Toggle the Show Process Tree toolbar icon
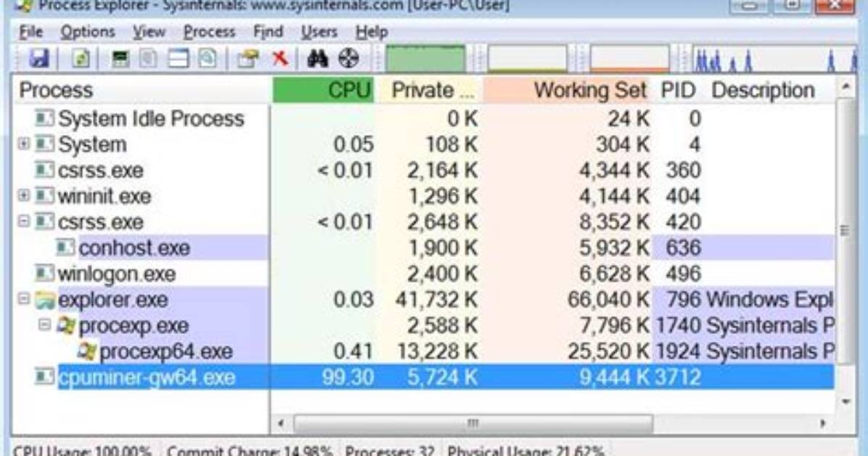 coord(148,59)
